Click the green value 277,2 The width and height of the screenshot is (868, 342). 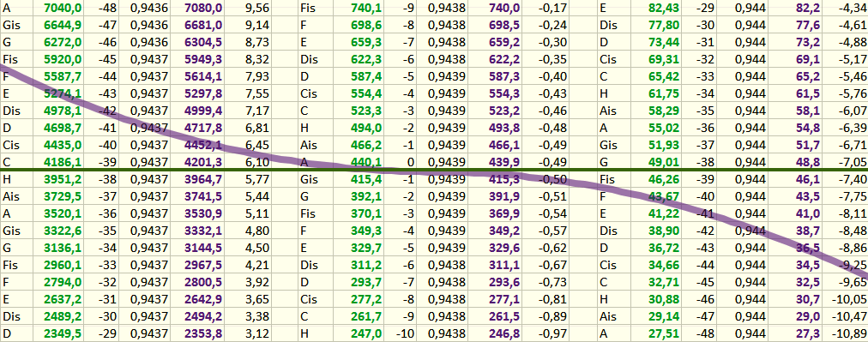click(x=366, y=299)
